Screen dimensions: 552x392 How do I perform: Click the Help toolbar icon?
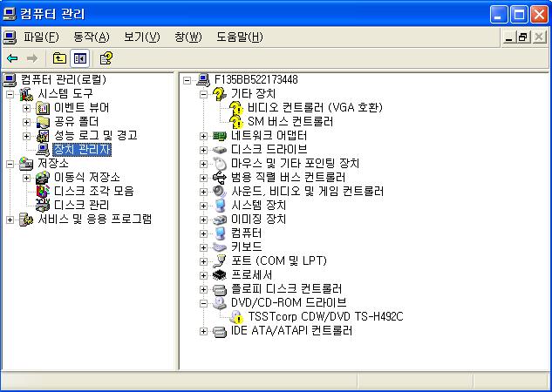(106, 58)
